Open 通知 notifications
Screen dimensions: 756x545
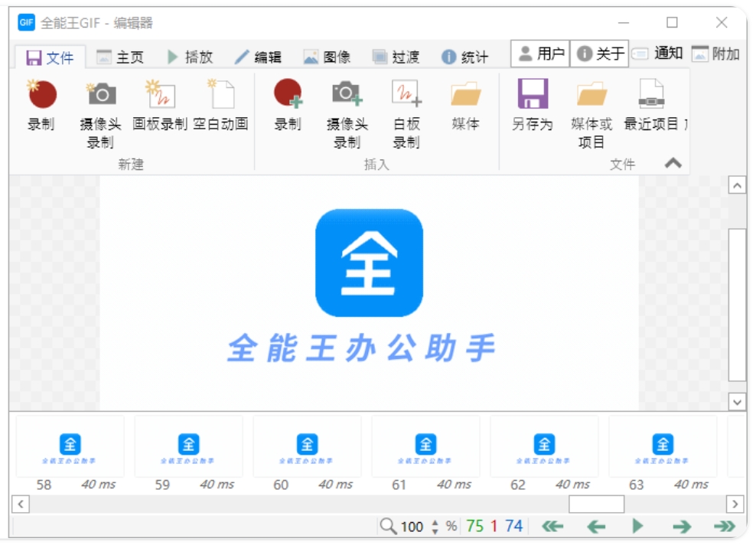[657, 54]
